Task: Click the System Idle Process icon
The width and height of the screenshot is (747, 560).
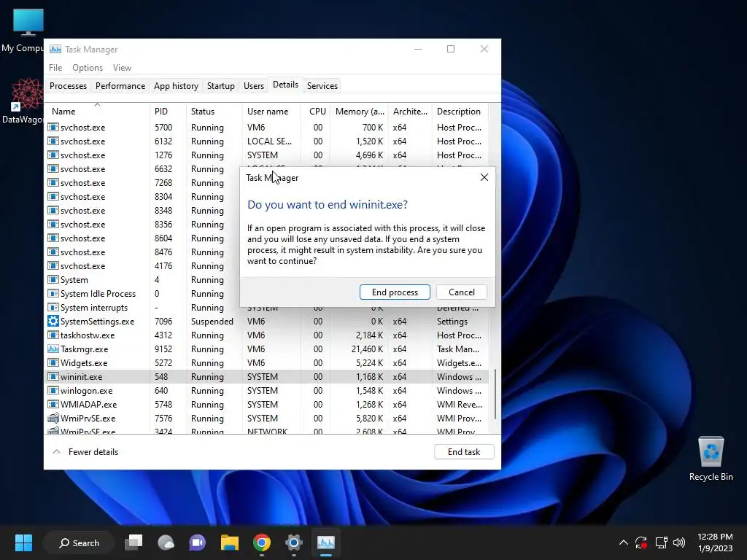Action: click(53, 293)
